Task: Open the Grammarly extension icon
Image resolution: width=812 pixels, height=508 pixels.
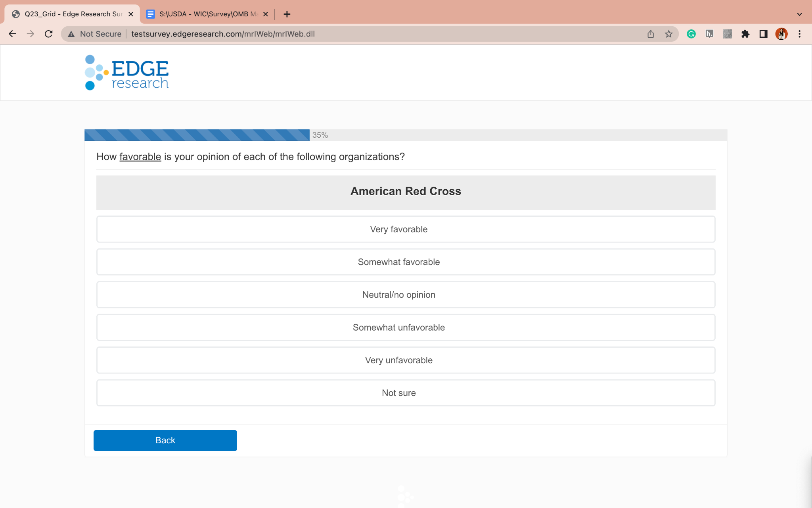Action: (x=691, y=34)
